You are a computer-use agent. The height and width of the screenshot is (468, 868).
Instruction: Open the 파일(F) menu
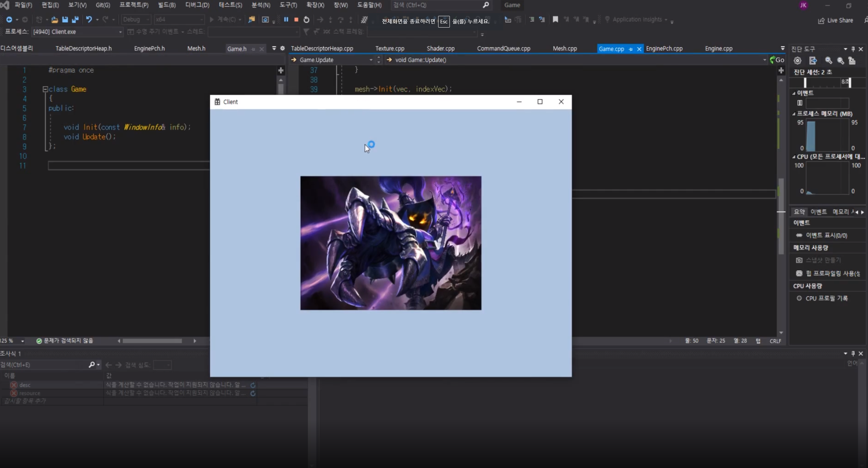pos(23,5)
